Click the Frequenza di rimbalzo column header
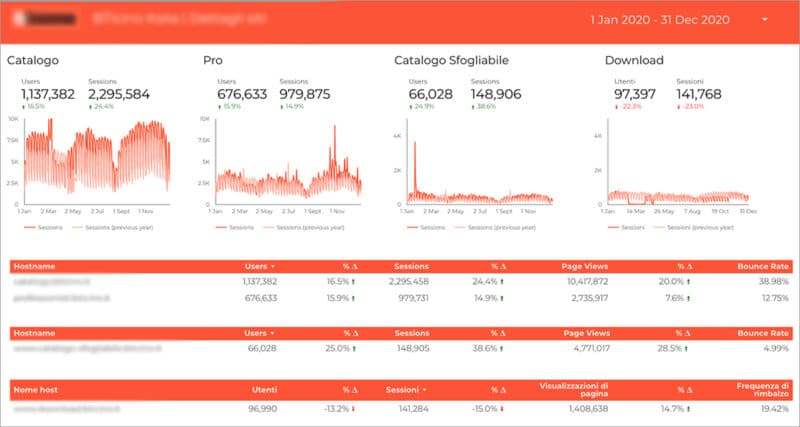The image size is (800, 427). 763,390
